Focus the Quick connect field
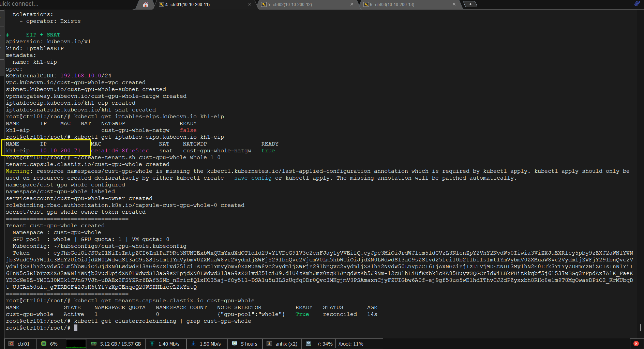The image size is (644, 349). coord(65,4)
